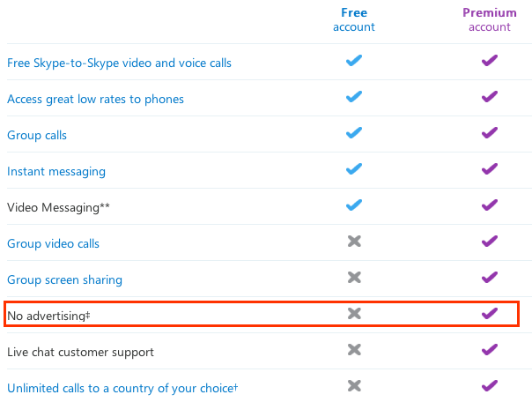Follow the Group calls link
The image size is (532, 402).
37,136
